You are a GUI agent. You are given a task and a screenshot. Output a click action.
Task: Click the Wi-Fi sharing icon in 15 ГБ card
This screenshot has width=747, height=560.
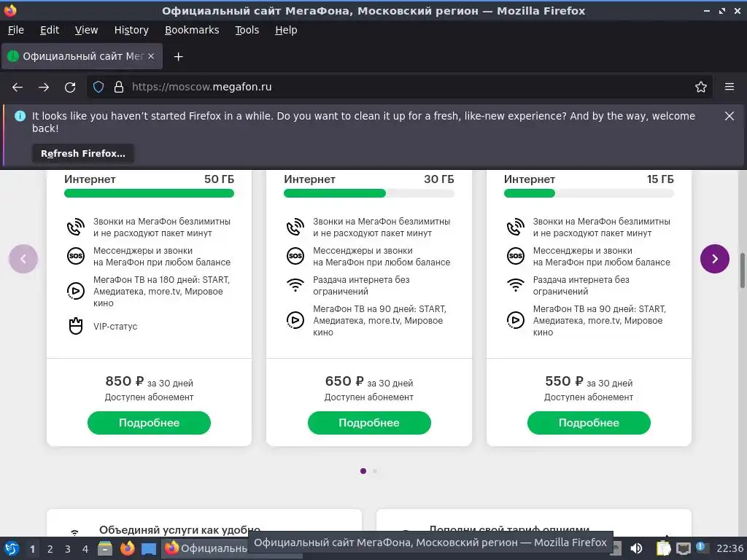pos(516,285)
